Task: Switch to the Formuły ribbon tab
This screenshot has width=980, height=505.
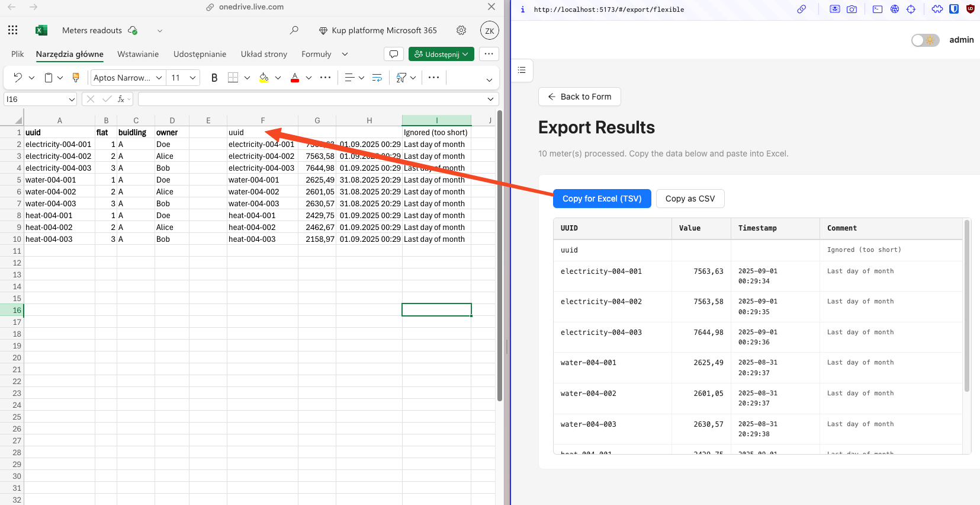Action: coord(316,54)
